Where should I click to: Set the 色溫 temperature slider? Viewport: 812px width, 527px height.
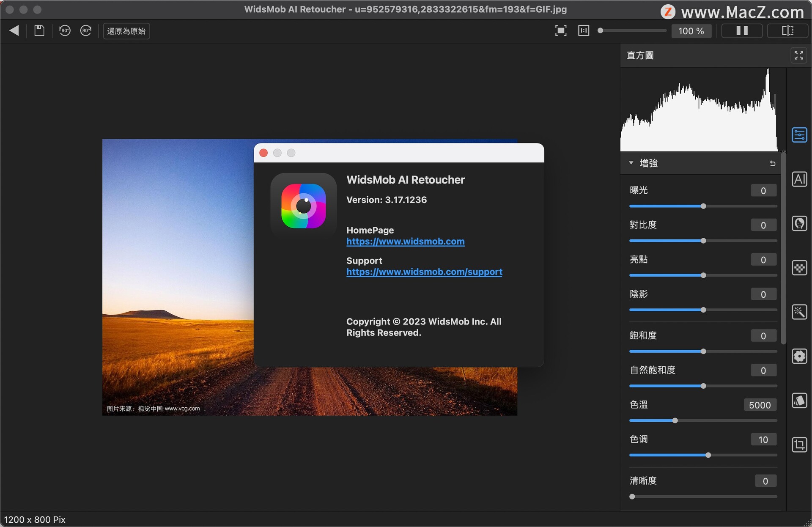703,420
